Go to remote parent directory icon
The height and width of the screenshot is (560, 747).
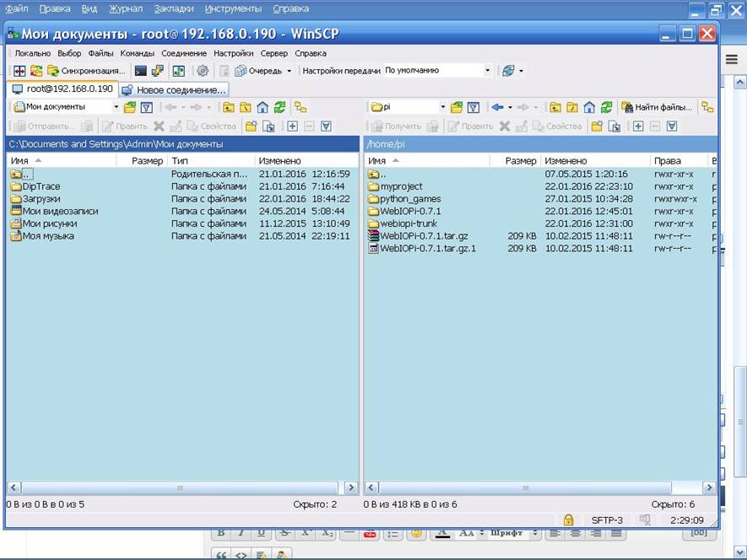click(x=555, y=107)
